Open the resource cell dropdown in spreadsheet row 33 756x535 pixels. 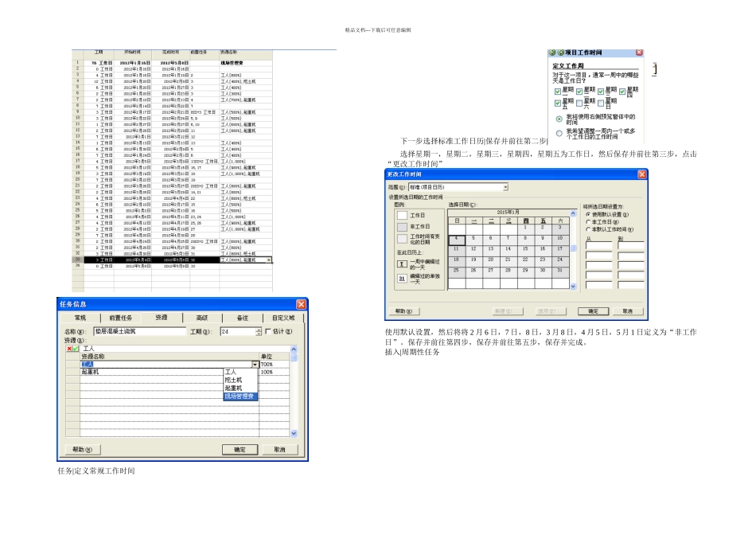pos(268,260)
